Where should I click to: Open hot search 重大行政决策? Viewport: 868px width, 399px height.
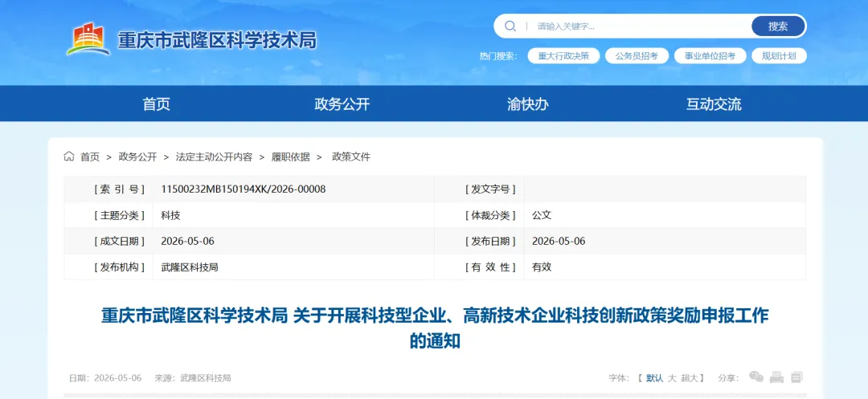tap(563, 56)
